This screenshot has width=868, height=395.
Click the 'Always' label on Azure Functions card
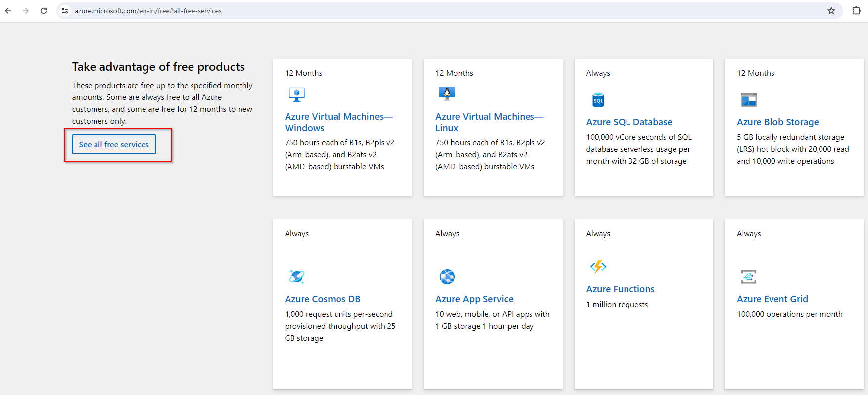tap(598, 234)
